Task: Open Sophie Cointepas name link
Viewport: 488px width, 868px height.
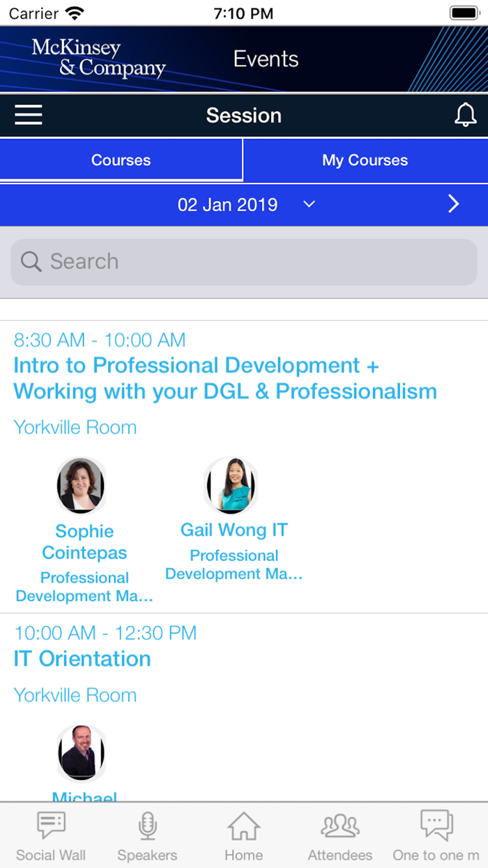Action: click(84, 542)
